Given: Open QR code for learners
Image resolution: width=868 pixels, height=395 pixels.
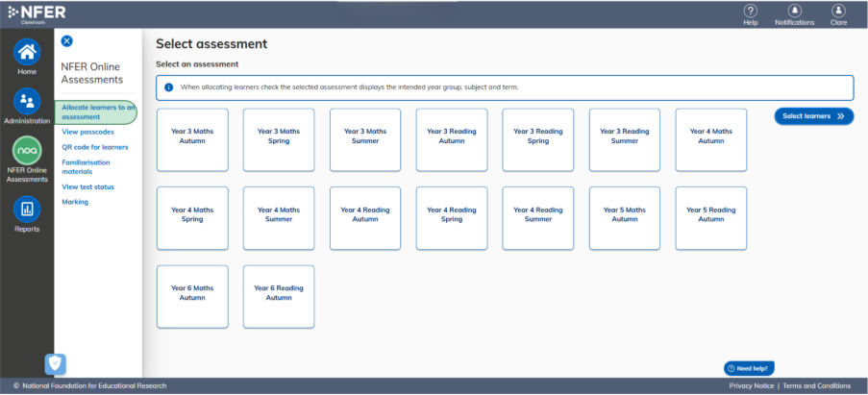Looking at the screenshot, I should click(x=94, y=147).
